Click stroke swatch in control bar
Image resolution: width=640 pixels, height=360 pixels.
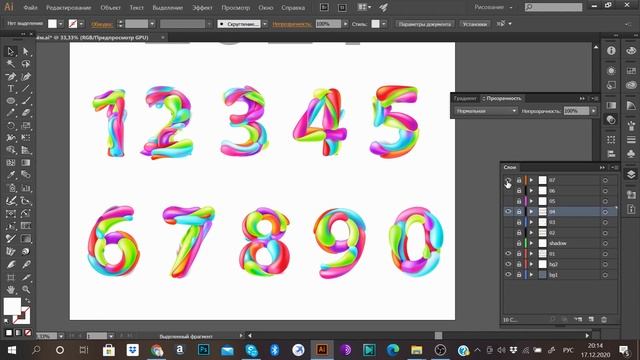point(73,24)
